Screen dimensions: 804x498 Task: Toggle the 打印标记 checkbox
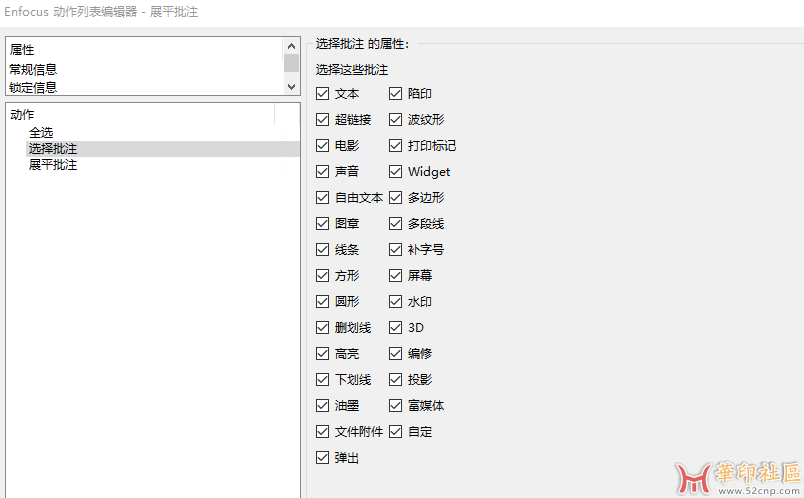[x=395, y=146]
